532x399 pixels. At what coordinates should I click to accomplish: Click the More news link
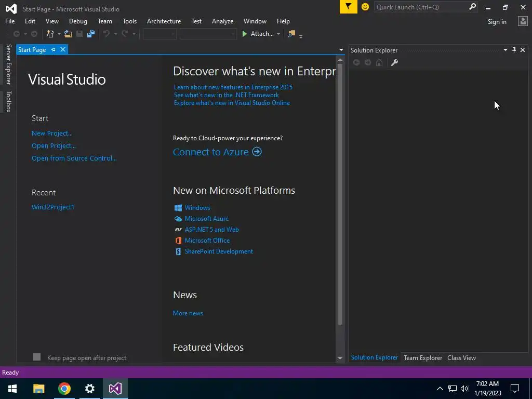188,313
